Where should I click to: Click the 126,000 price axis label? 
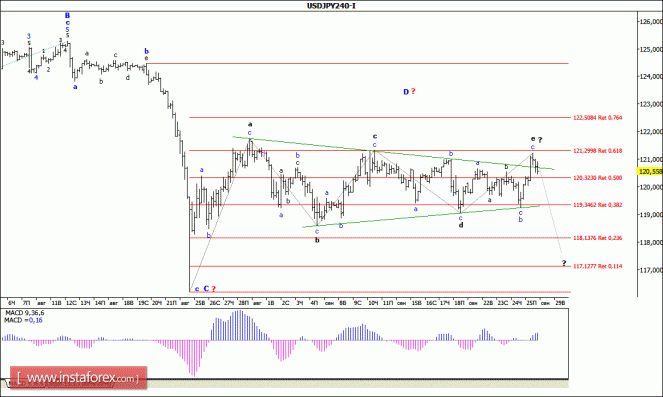tap(651, 21)
